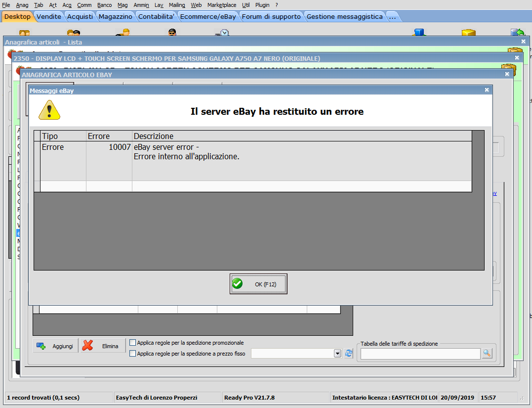Image resolution: width=532 pixels, height=408 pixels.
Task: Expand the fixed-price shipping rules combo box
Action: tap(337, 353)
